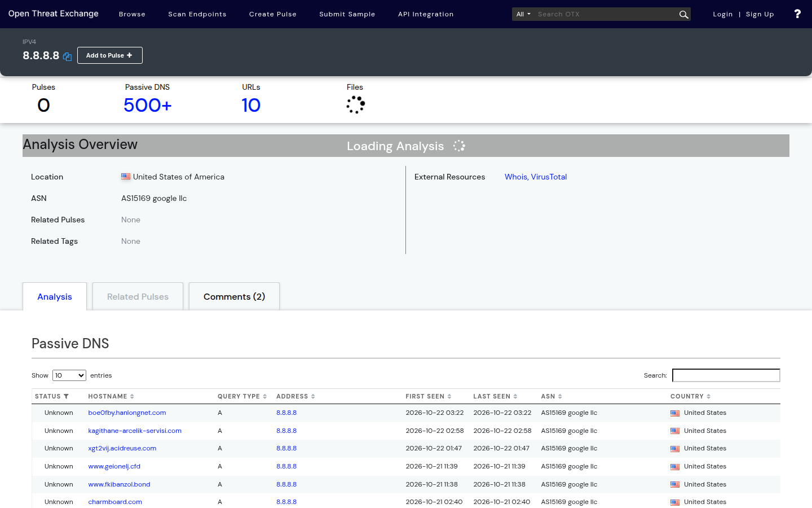Click 8.8.8.8 address in boe0fby.hanlongnet.com row
Viewport: 812px width, 508px height.
pos(286,413)
